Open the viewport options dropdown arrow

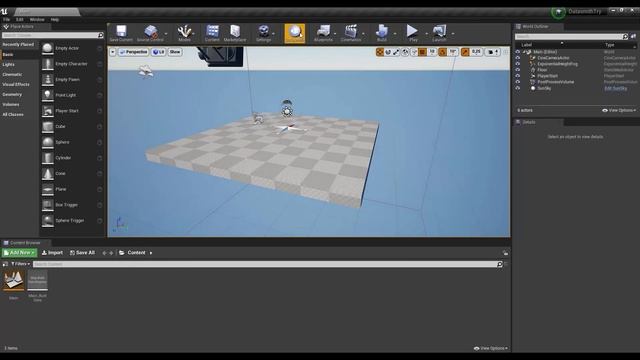pyautogui.click(x=113, y=52)
